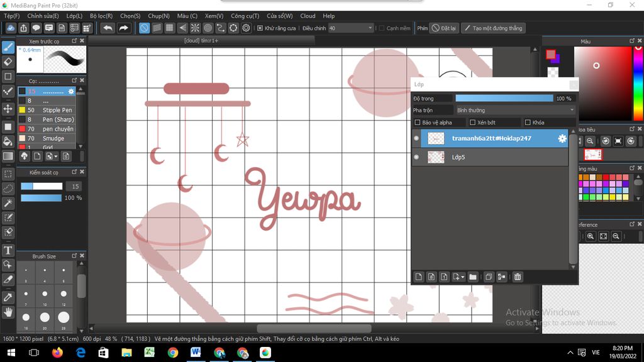Open the Cloud menu
Screen dimensions: 644x362
click(x=308, y=16)
